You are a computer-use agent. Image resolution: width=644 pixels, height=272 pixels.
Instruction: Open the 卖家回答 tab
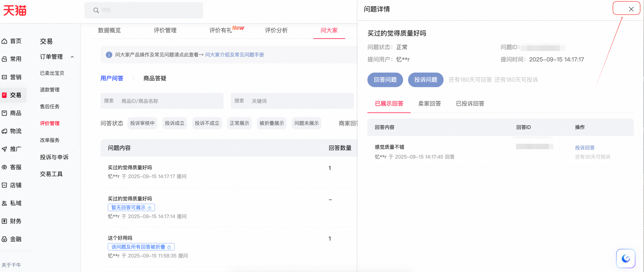[429, 104]
